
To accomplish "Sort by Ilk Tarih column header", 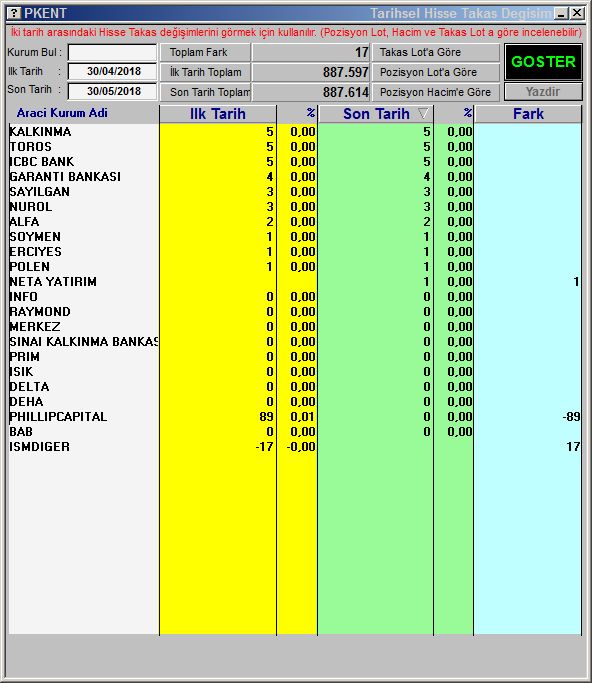I will (218, 114).
